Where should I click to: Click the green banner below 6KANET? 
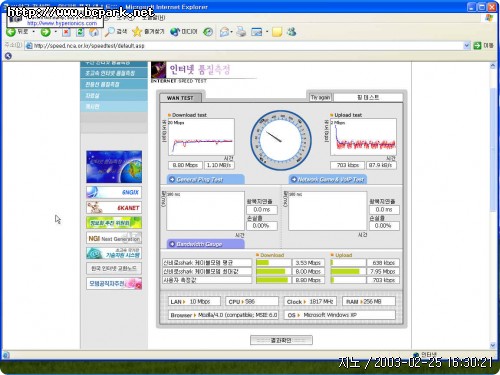[114, 223]
